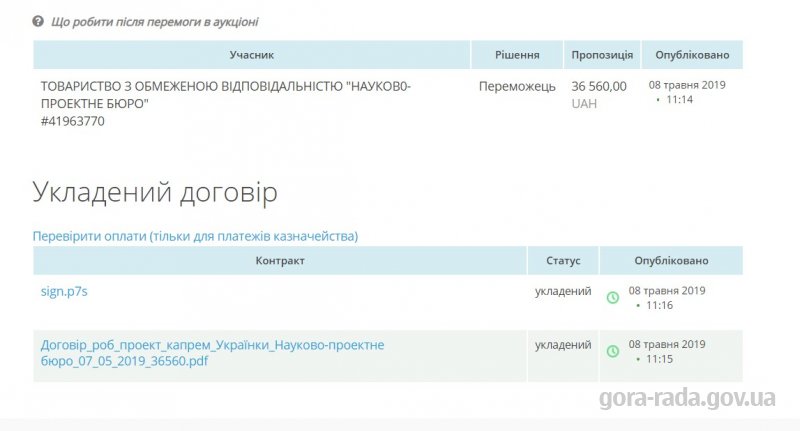Select the participant code #41963770

[x=72, y=121]
